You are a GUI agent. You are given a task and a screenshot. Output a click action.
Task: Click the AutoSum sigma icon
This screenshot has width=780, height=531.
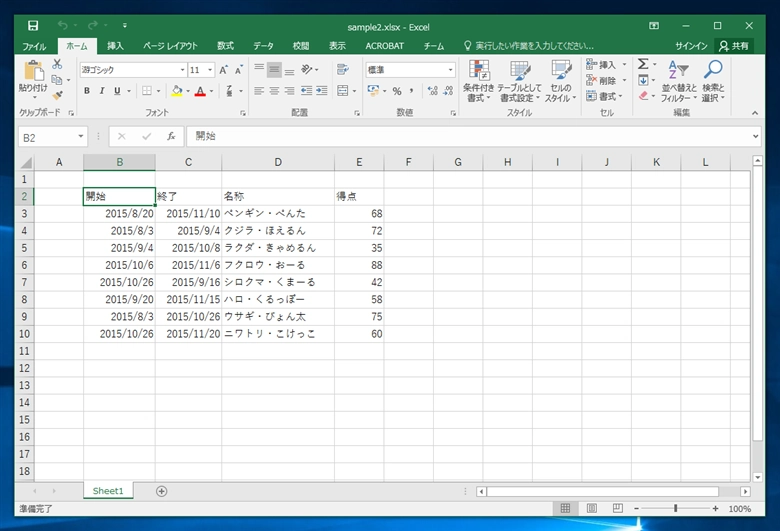643,64
